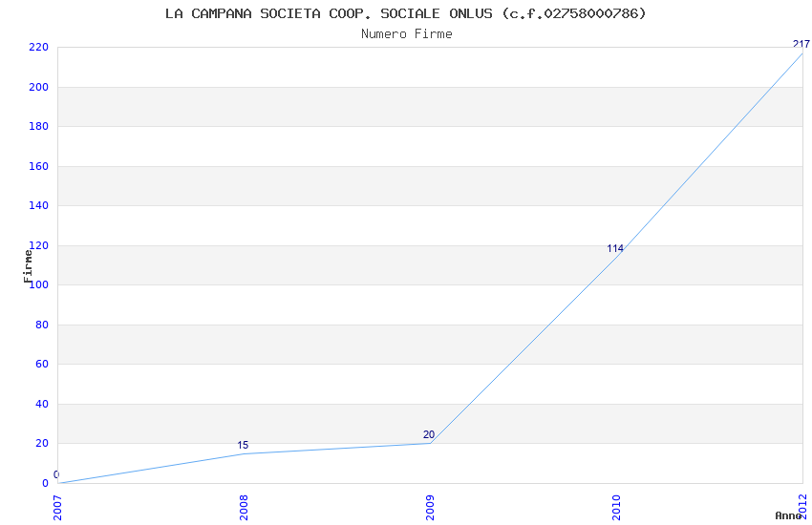Click the x-axis year 2008
The width and height of the screenshot is (812, 525).
click(244, 508)
